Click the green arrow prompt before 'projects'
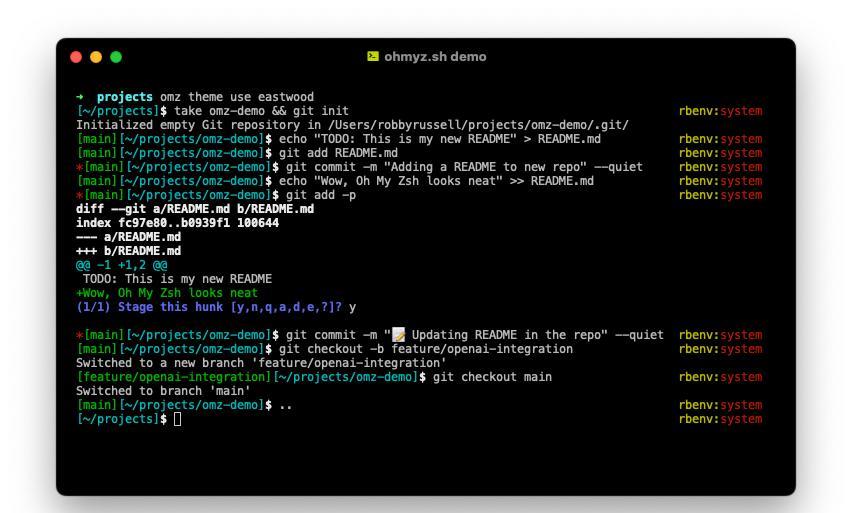 [x=80, y=97]
